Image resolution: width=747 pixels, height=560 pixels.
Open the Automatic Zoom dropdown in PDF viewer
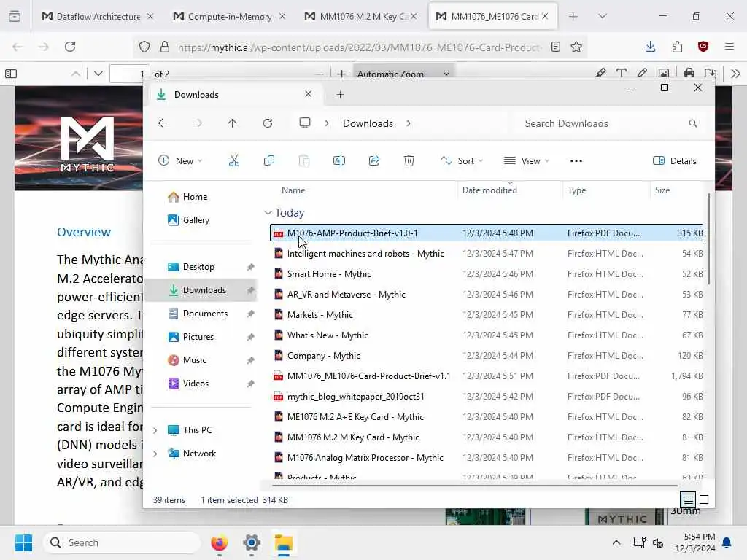[x=403, y=74]
